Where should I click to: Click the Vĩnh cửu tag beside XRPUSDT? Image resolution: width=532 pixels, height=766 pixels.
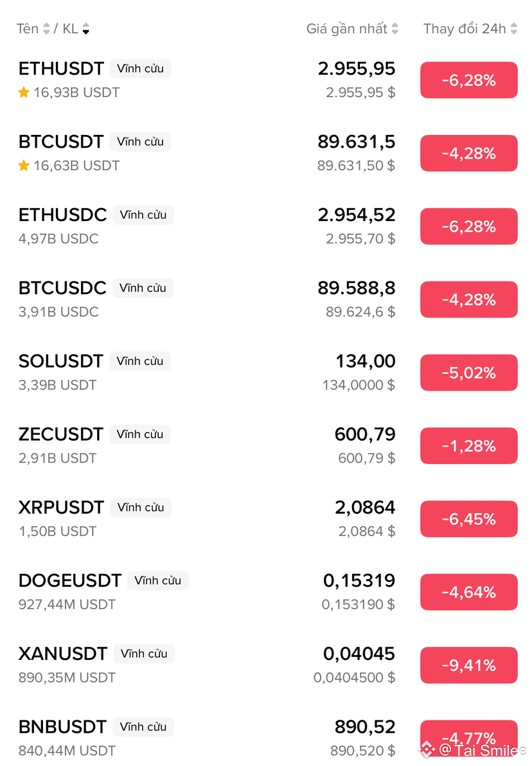click(x=141, y=508)
